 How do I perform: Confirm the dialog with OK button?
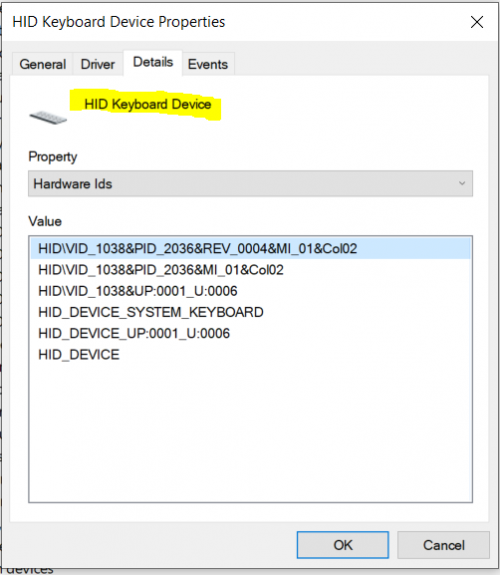(x=343, y=545)
